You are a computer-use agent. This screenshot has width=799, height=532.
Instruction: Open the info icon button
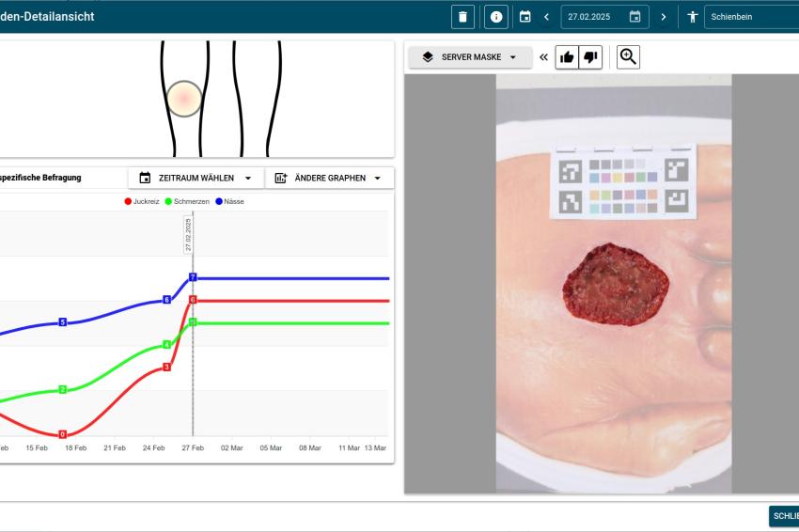point(495,17)
